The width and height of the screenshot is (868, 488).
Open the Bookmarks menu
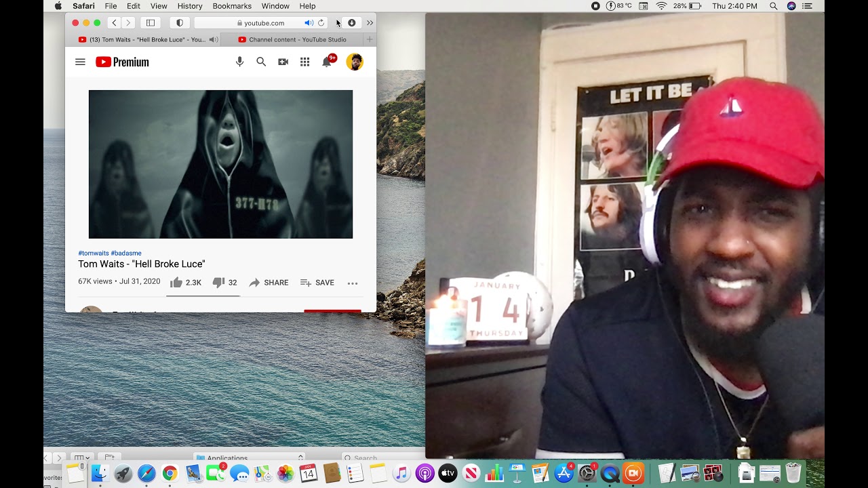(x=232, y=6)
